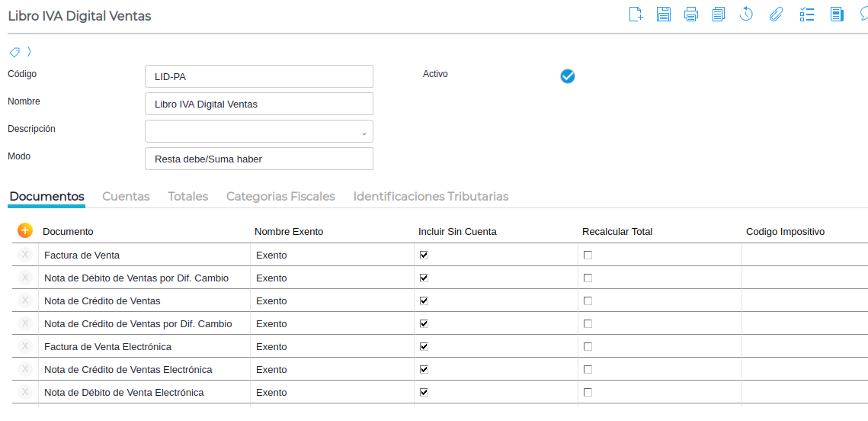Check Recalcular Total for Nota de Crédito de Ventas
This screenshot has width=868, height=421.
[588, 300]
